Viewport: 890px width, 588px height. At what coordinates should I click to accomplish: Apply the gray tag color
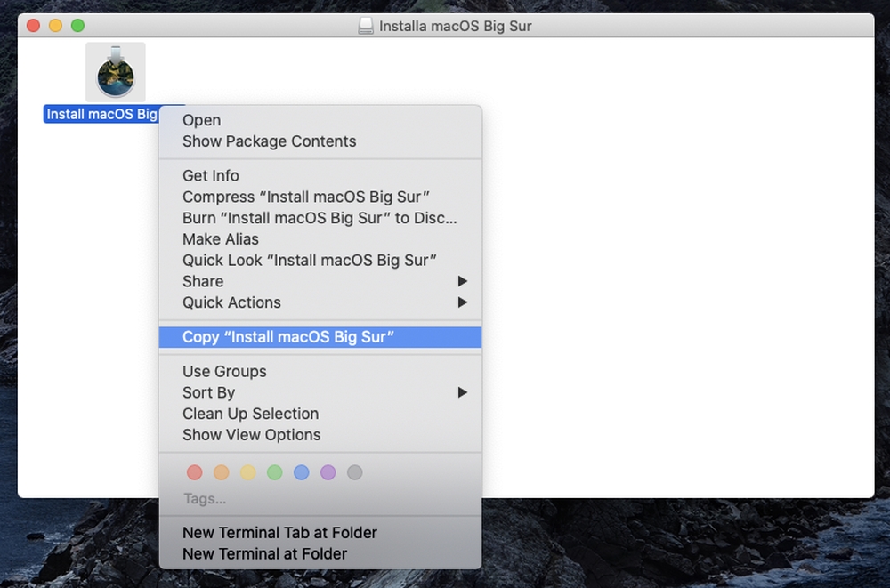(x=355, y=472)
